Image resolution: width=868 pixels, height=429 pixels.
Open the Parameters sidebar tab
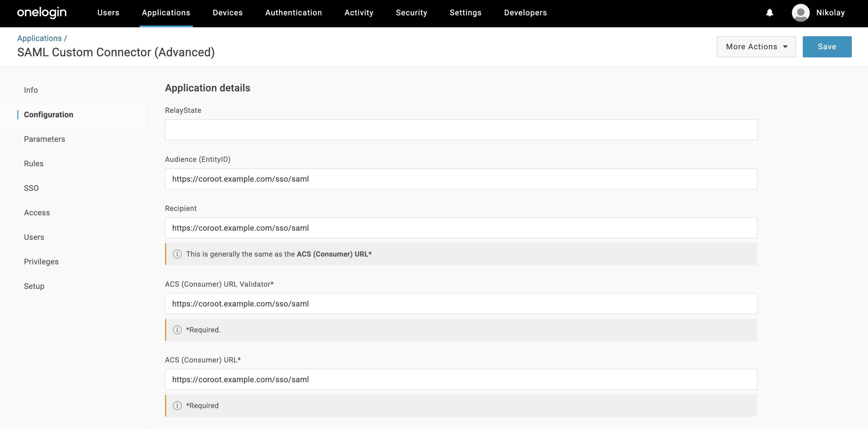(45, 139)
